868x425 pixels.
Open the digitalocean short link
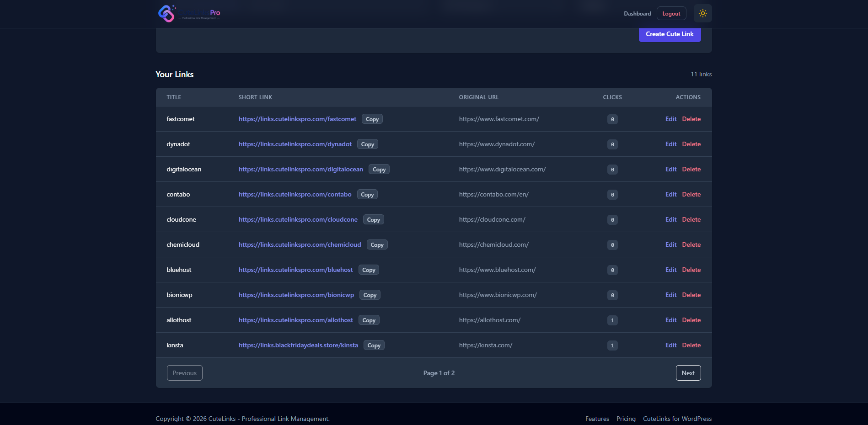(x=301, y=169)
